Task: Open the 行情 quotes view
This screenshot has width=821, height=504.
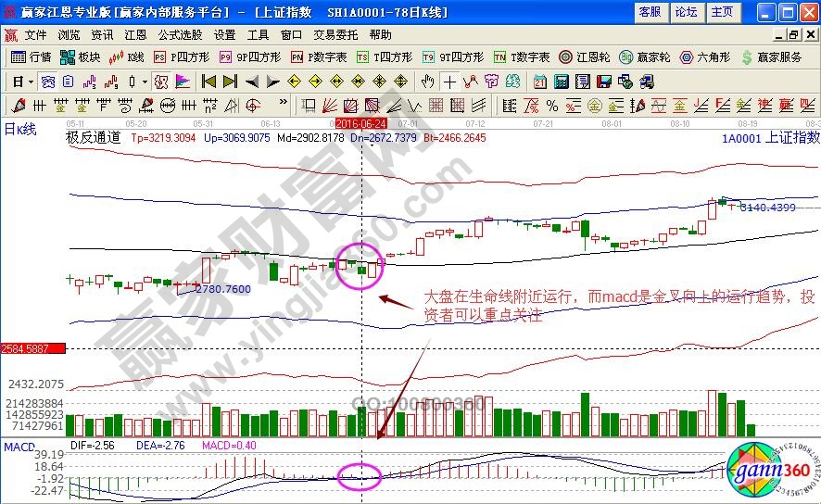Action: tap(31, 57)
